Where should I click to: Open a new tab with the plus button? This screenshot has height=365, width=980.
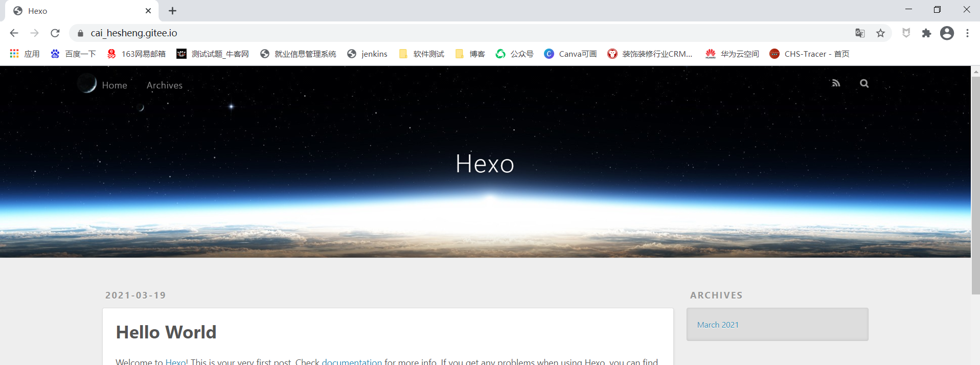(173, 11)
